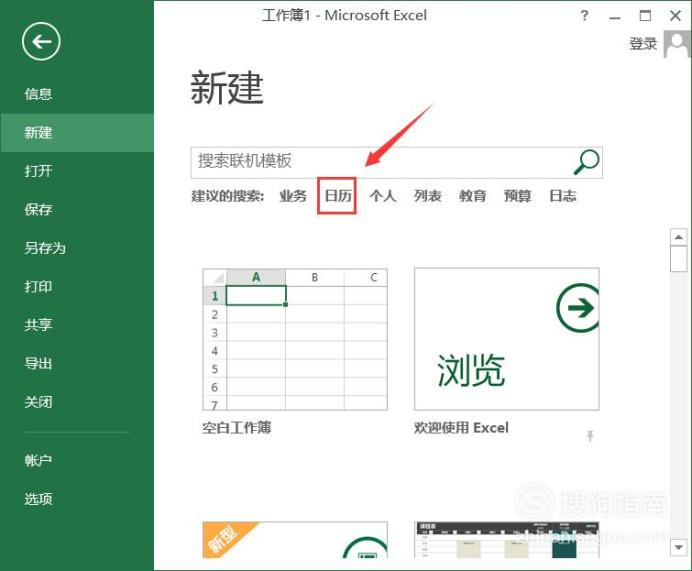
Task: Click the user avatar icon
Action: (677, 43)
